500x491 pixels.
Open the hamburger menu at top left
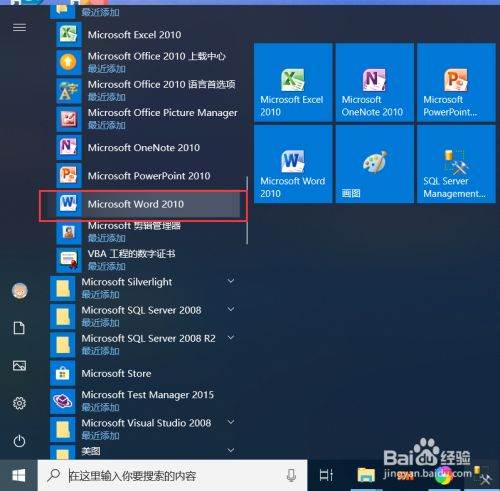click(x=19, y=27)
